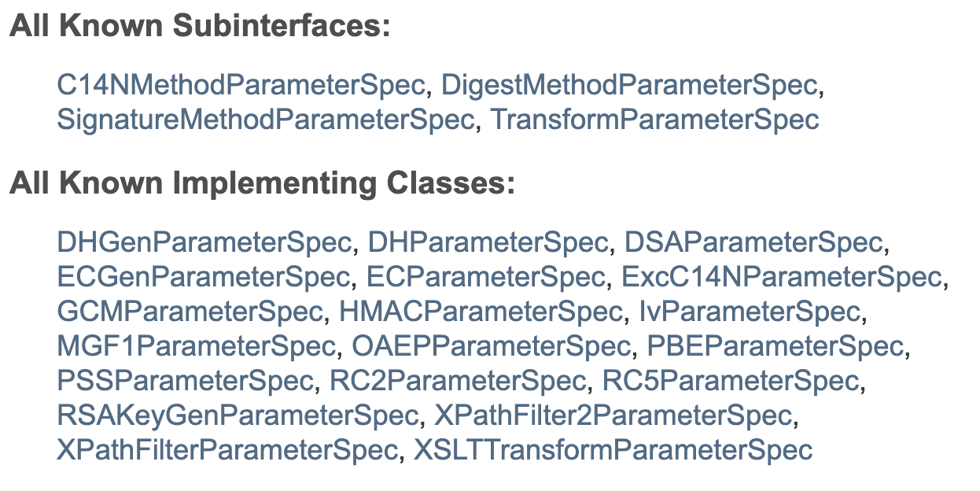The image size is (980, 491).
Task: Open the DSAParameterSpec class
Action: click(753, 242)
